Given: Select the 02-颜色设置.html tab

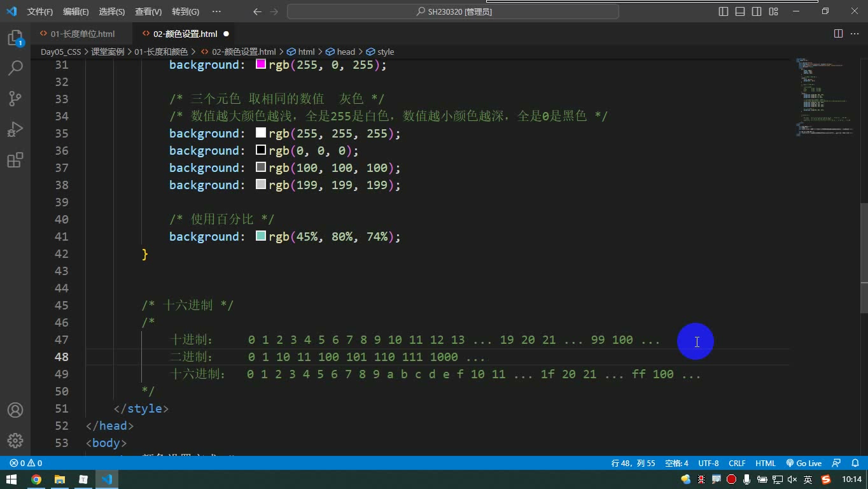Looking at the screenshot, I should 185,34.
